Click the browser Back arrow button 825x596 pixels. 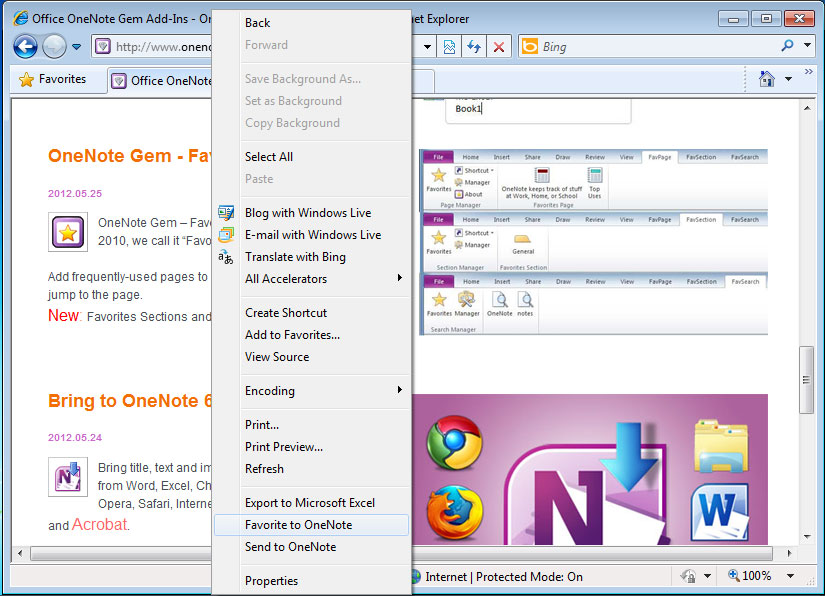tap(25, 46)
